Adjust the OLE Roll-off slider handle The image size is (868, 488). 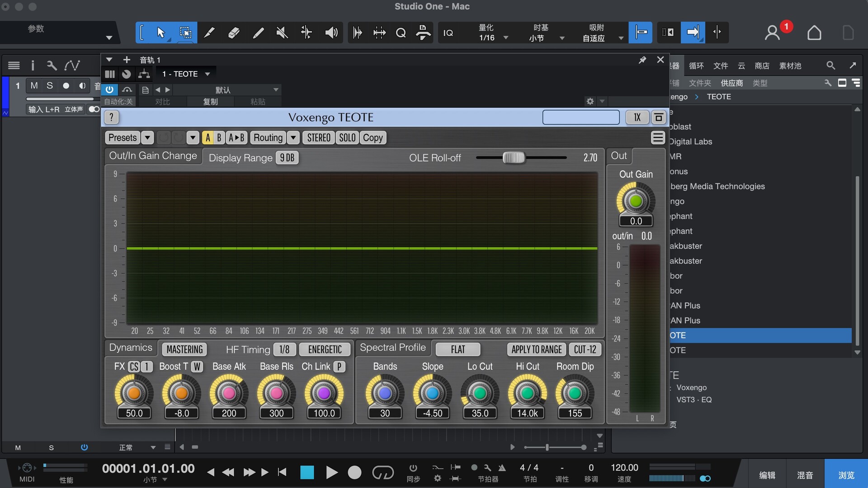pos(514,158)
